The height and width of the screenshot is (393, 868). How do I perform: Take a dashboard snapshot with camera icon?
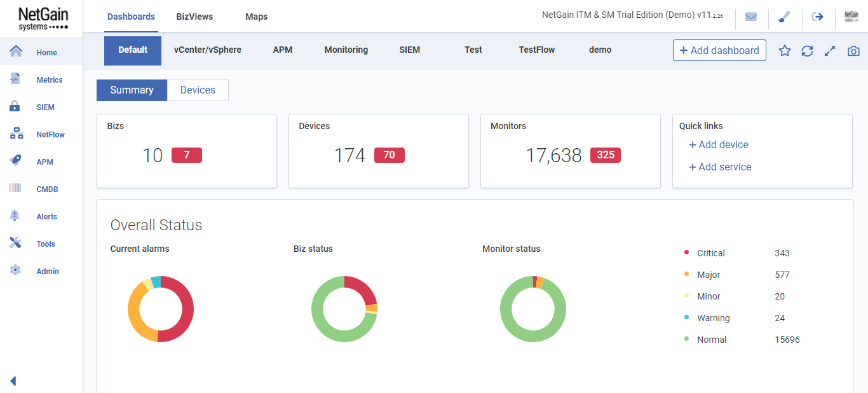click(853, 51)
